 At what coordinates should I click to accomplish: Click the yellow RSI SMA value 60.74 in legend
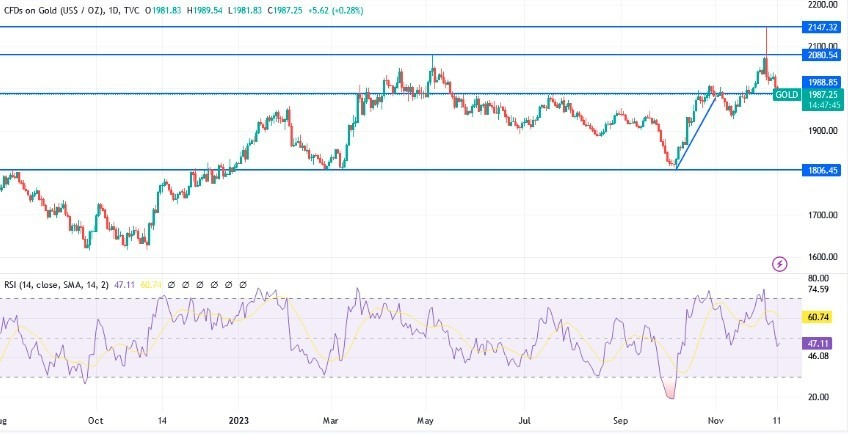click(150, 285)
